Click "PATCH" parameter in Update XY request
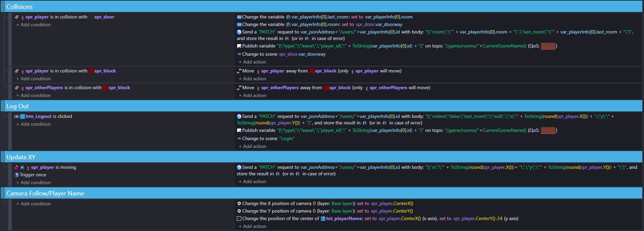Screen dimensions: 644x231 click(267, 167)
